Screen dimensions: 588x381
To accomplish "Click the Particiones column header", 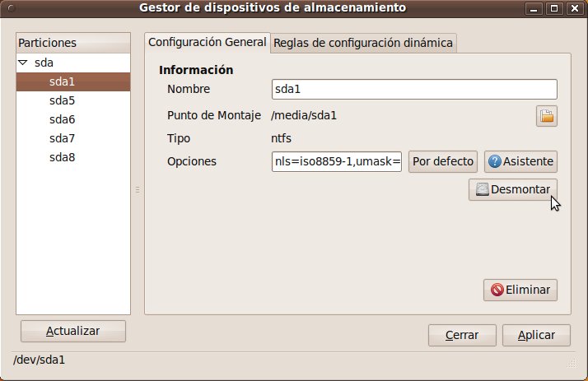I will 73,43.
